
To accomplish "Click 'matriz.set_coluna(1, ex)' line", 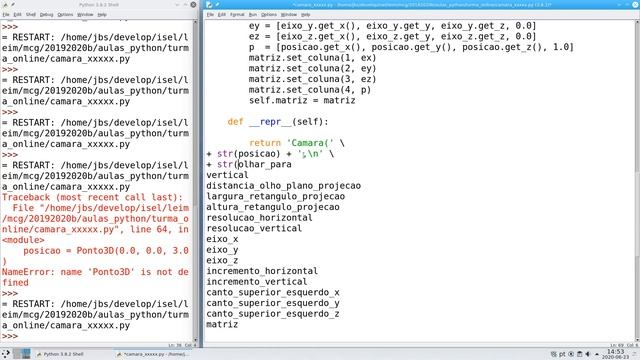I will click(x=312, y=58).
